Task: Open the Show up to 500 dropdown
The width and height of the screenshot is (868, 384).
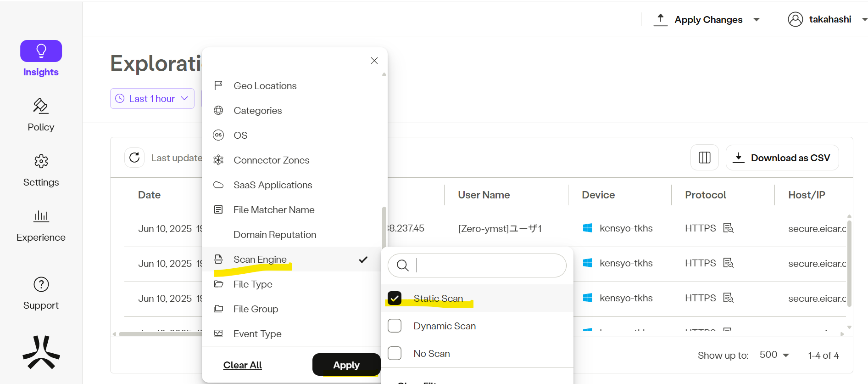Action: pos(774,355)
